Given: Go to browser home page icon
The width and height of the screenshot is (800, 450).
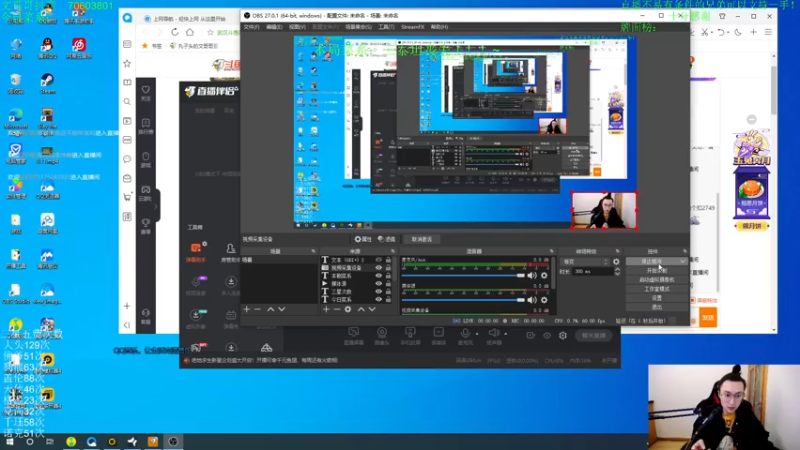Looking at the screenshot, I should tap(190, 32).
